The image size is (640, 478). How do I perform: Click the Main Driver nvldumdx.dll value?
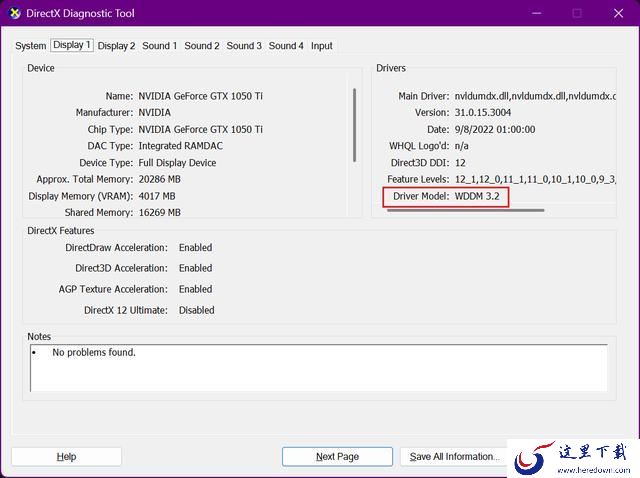[535, 96]
